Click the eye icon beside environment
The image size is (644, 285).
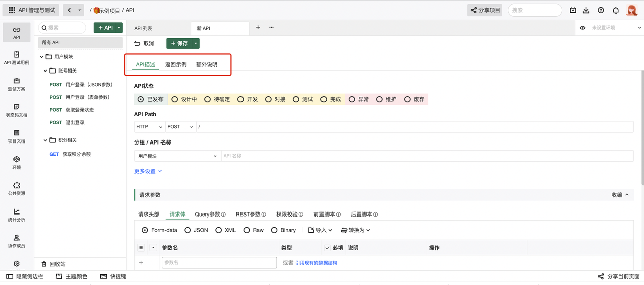click(582, 28)
